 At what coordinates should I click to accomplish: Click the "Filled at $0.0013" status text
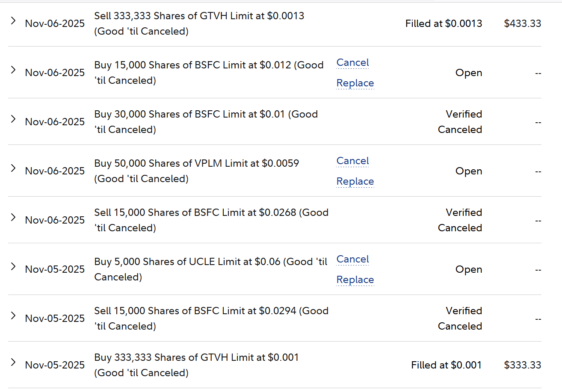coord(444,24)
